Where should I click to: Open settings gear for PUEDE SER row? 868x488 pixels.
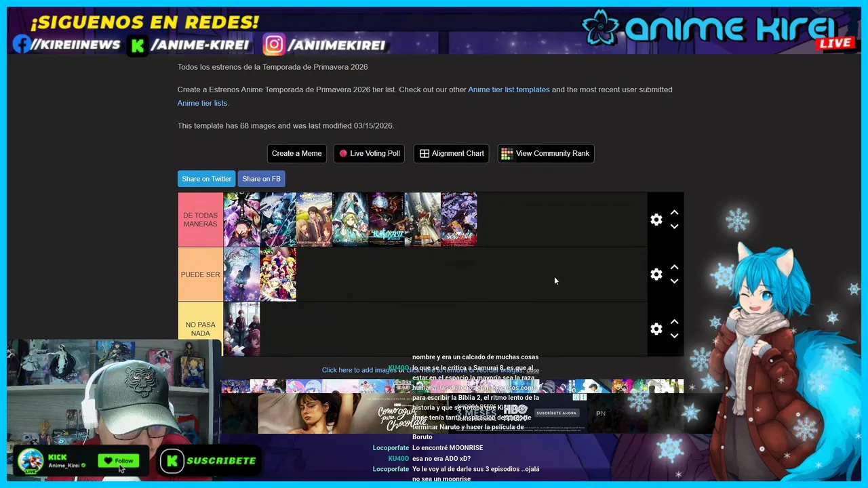(x=656, y=274)
